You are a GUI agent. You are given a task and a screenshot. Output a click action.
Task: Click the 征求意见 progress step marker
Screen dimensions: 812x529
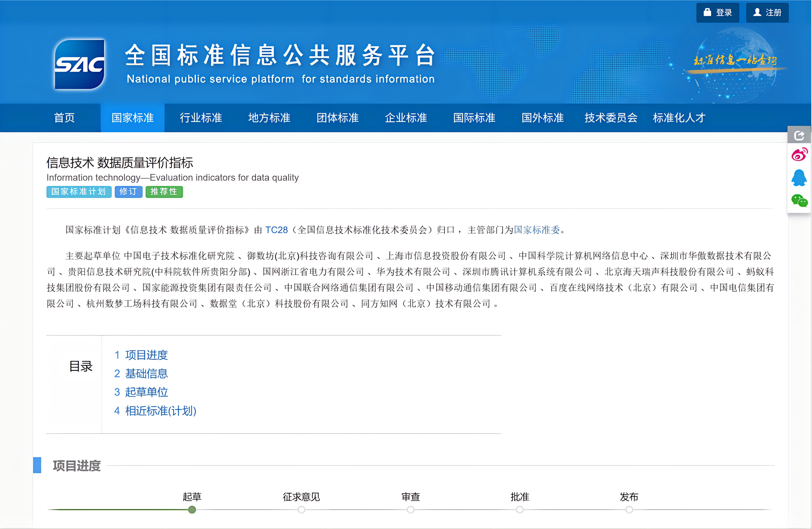point(301,509)
